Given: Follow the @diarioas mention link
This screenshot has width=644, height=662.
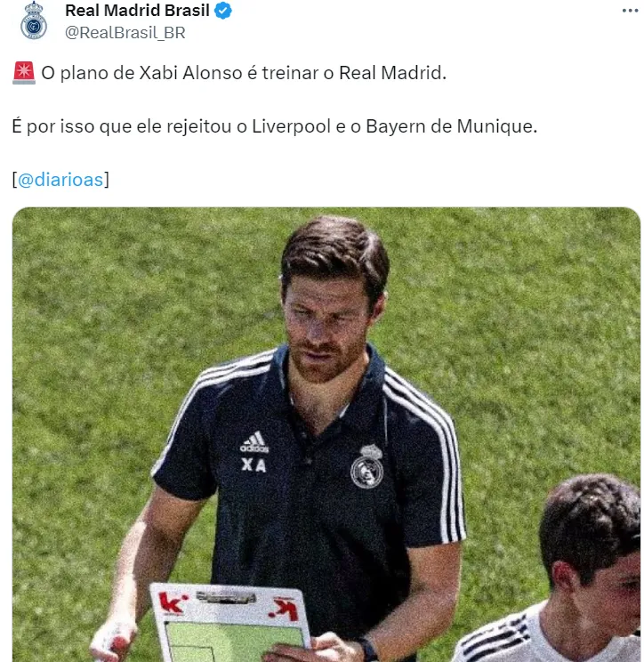Looking at the screenshot, I should click(x=60, y=180).
